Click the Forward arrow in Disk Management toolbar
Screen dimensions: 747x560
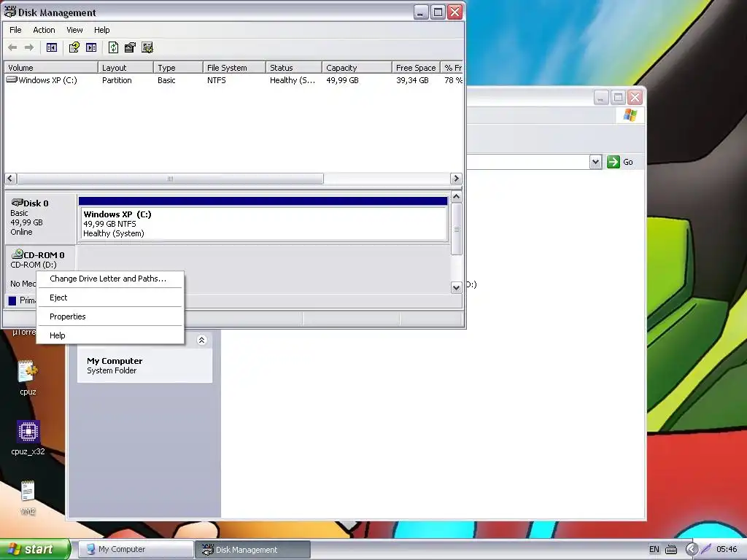pyautogui.click(x=29, y=47)
